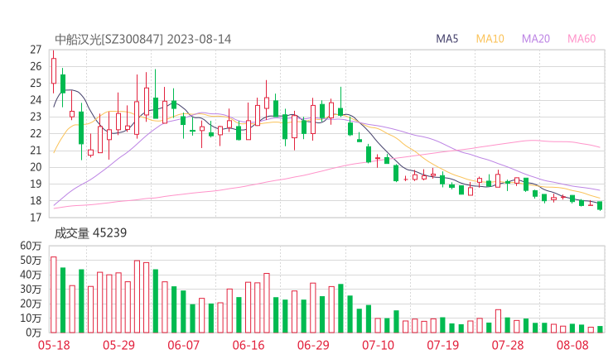Click the 成交量 45239 volume label
This screenshot has height=364, width=613.
(90, 233)
